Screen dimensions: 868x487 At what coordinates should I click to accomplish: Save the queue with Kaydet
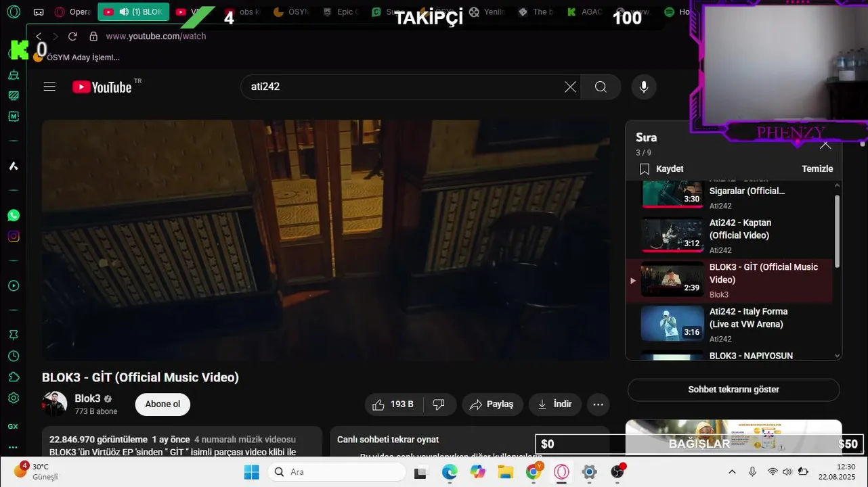click(x=661, y=168)
